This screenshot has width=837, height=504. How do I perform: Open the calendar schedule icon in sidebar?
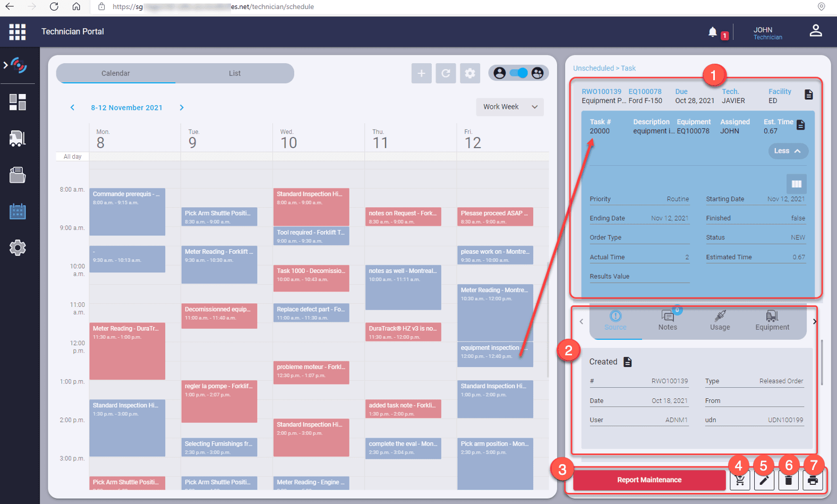click(18, 211)
